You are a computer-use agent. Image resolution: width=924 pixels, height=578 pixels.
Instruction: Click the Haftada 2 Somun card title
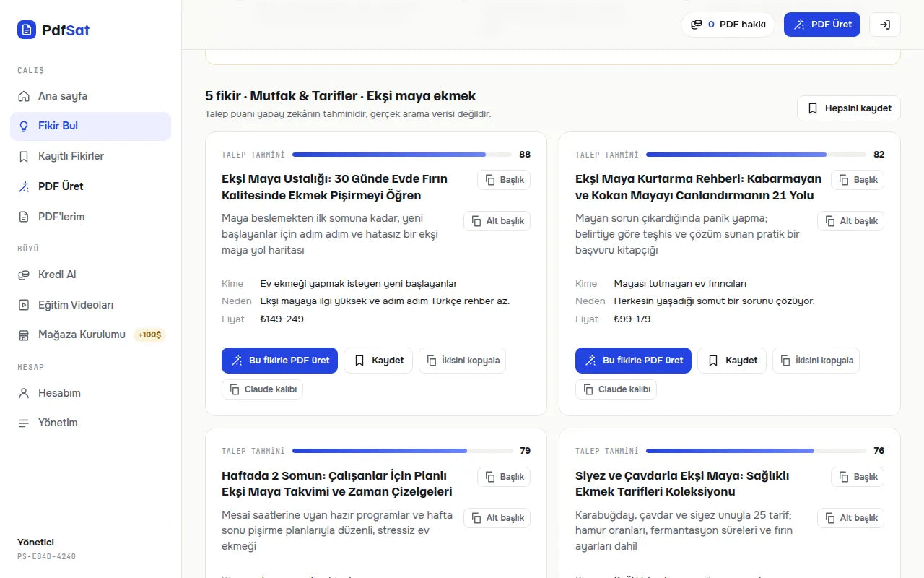pyautogui.click(x=337, y=484)
